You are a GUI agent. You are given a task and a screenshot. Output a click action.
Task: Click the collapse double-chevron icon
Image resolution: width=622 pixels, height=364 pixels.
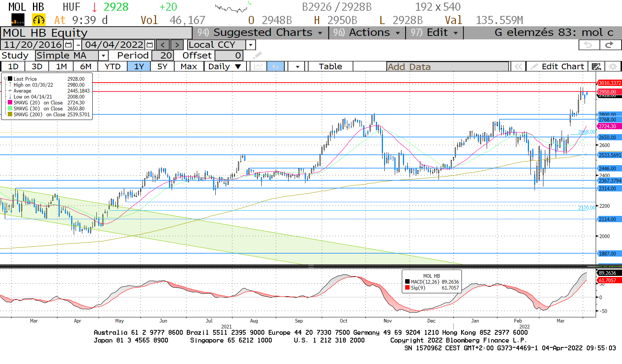coord(518,67)
